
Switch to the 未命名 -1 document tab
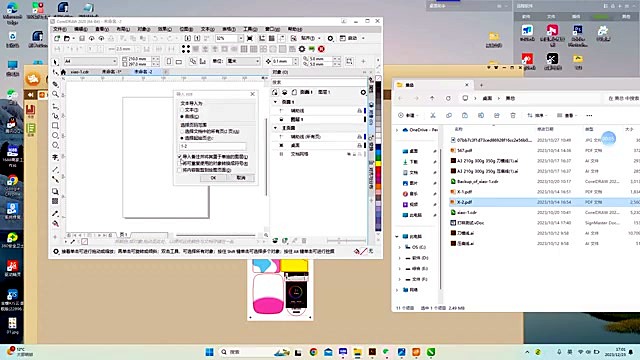111,72
